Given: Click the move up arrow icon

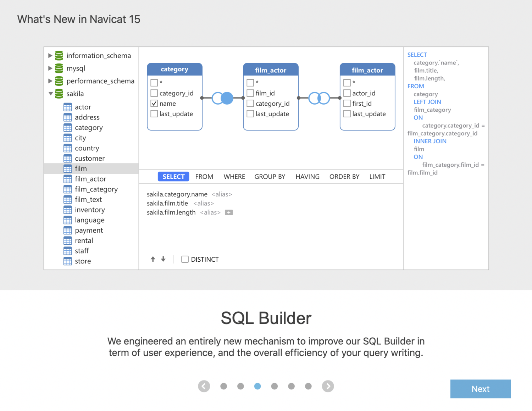Looking at the screenshot, I should point(153,259).
